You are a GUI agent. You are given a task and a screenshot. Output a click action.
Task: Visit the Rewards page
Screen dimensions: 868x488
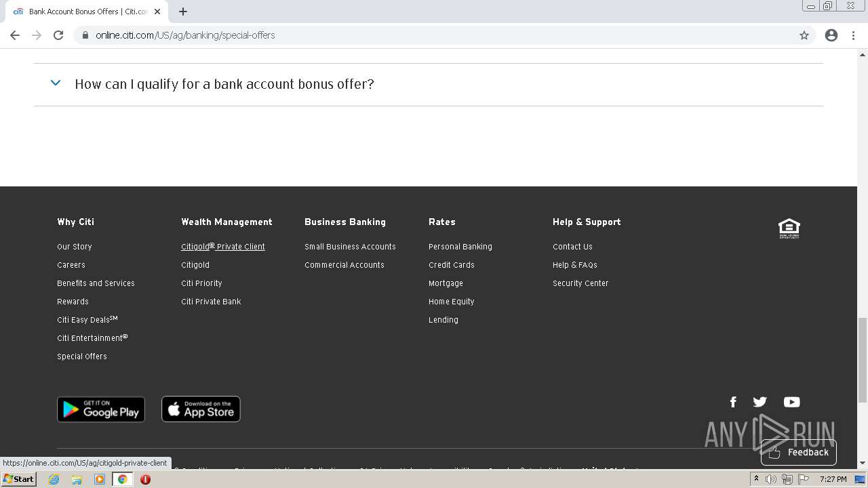pyautogui.click(x=73, y=302)
